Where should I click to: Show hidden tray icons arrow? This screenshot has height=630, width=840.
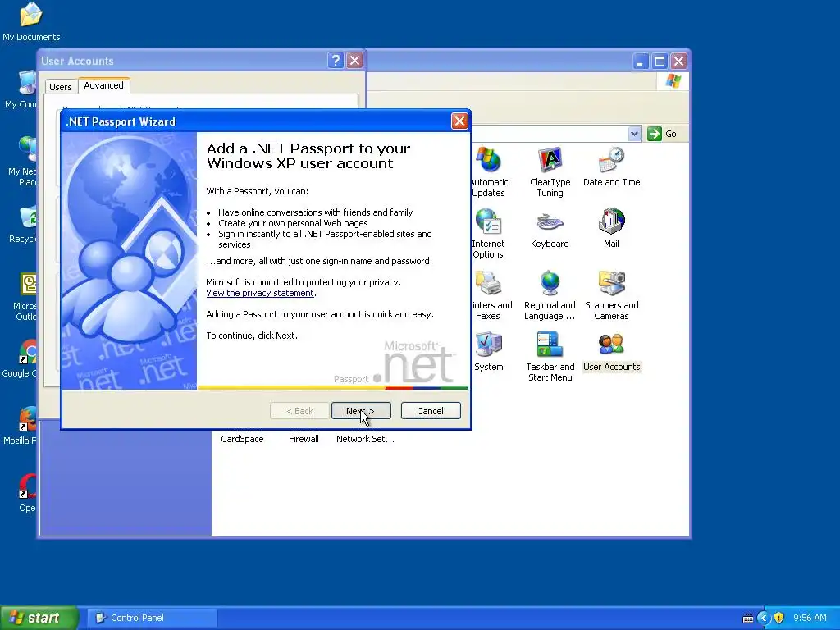pos(764,618)
